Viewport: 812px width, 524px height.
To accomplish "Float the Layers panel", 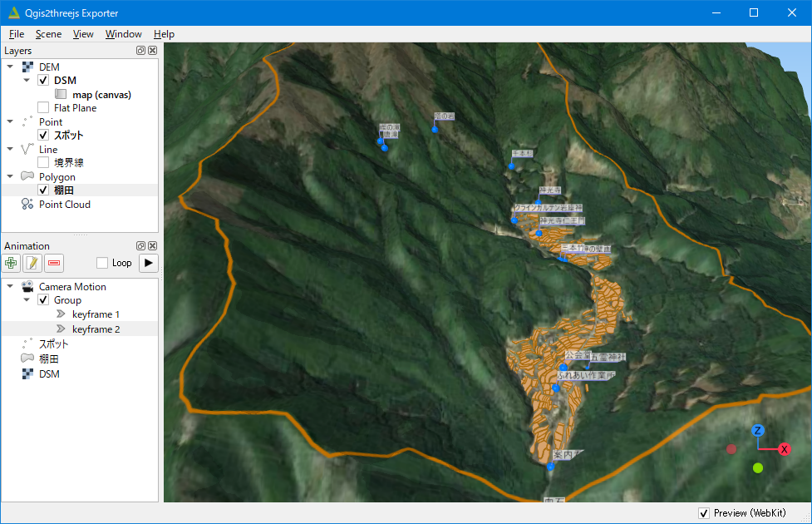I will pos(140,50).
